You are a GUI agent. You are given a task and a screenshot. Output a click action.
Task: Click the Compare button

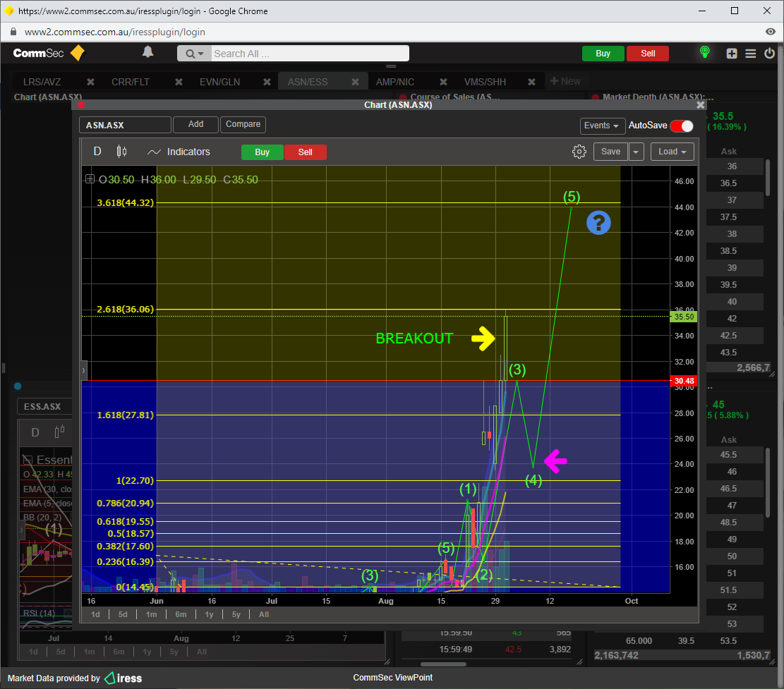pos(243,124)
